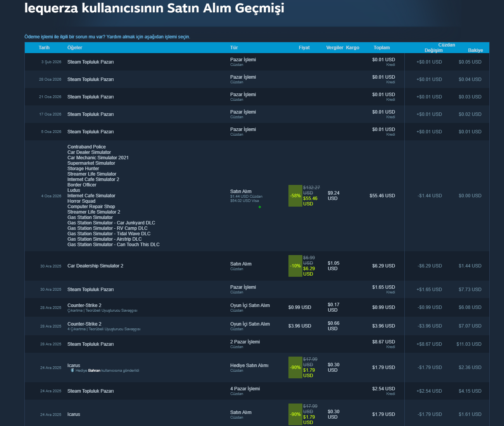Screen dimensions: 504x426
Task: Click the $11.03 USD balance value
Action: coord(469,344)
